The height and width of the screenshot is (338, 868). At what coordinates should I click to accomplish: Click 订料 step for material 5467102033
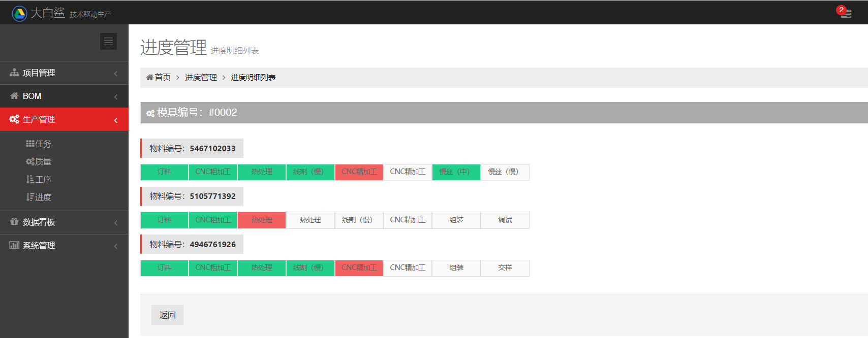tap(164, 172)
